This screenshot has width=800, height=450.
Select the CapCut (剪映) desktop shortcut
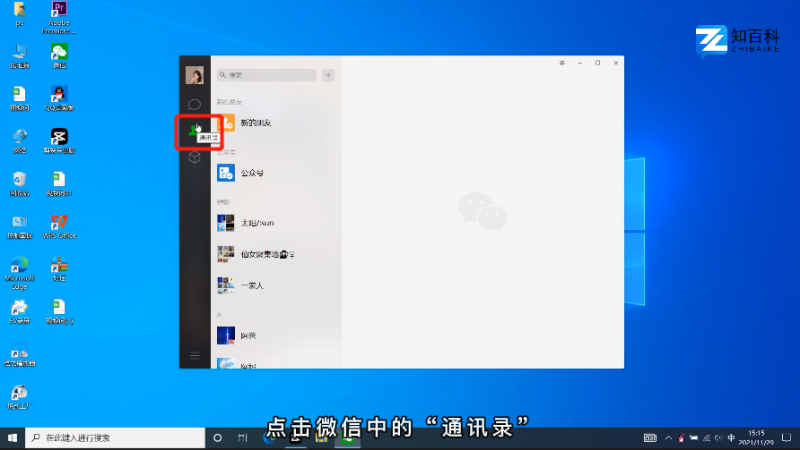point(59,141)
